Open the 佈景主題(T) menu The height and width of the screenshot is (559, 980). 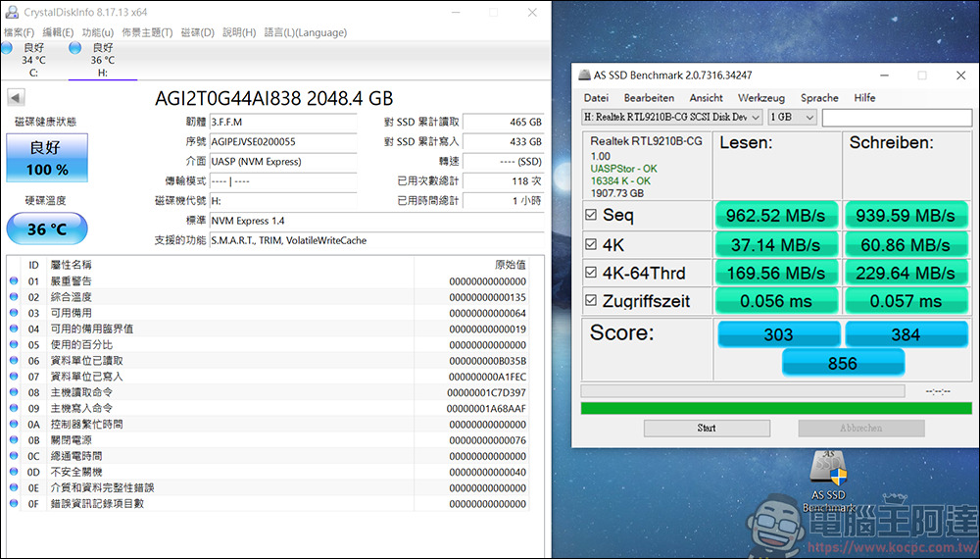point(147,32)
